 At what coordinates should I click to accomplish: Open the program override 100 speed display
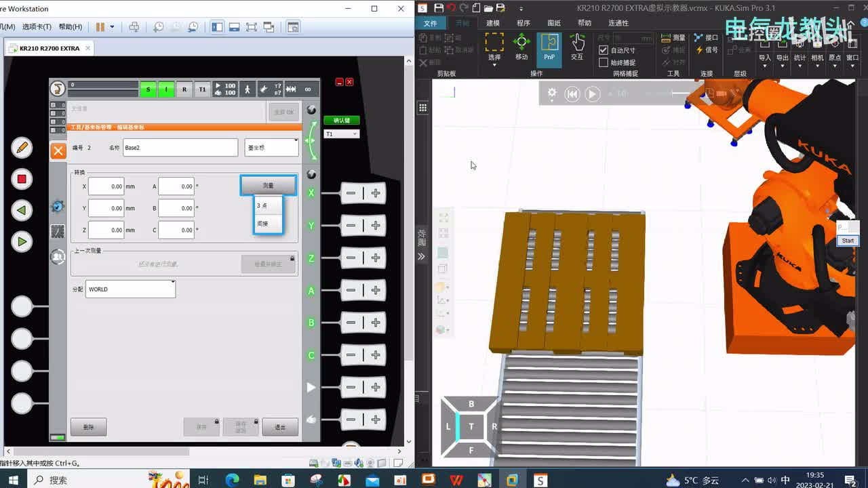pyautogui.click(x=225, y=89)
